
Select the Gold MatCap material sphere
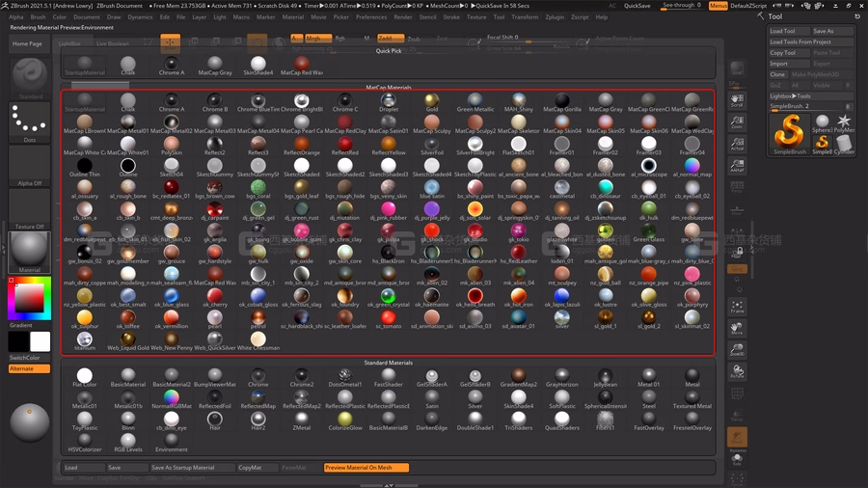(x=432, y=100)
